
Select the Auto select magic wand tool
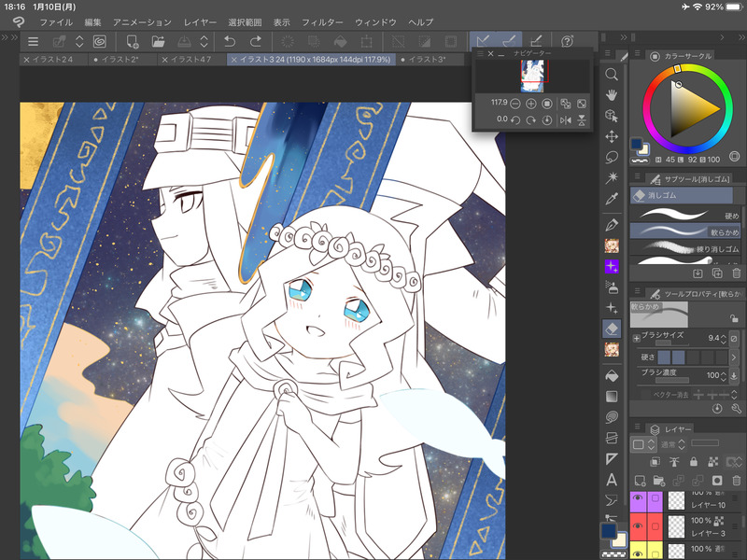[x=612, y=178]
